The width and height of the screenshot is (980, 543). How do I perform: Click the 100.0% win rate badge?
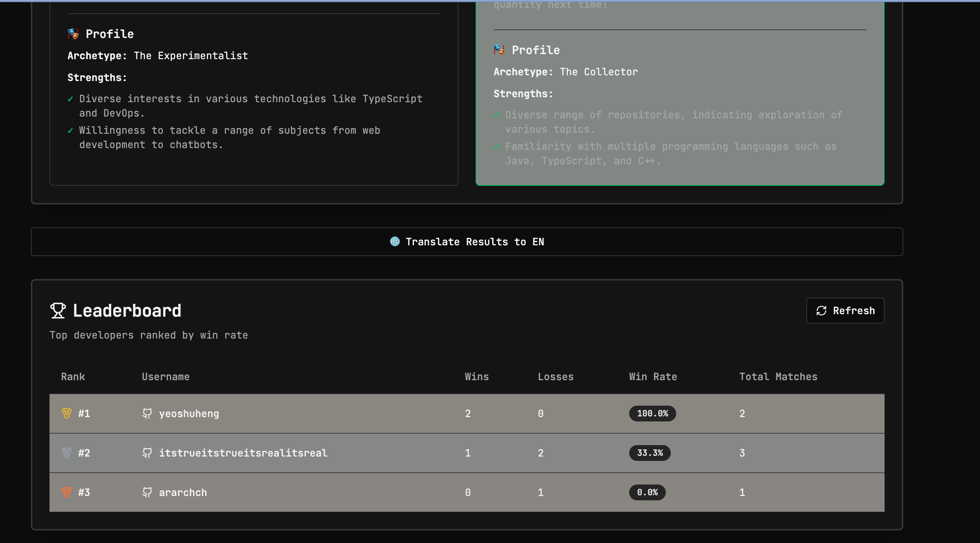pos(652,413)
